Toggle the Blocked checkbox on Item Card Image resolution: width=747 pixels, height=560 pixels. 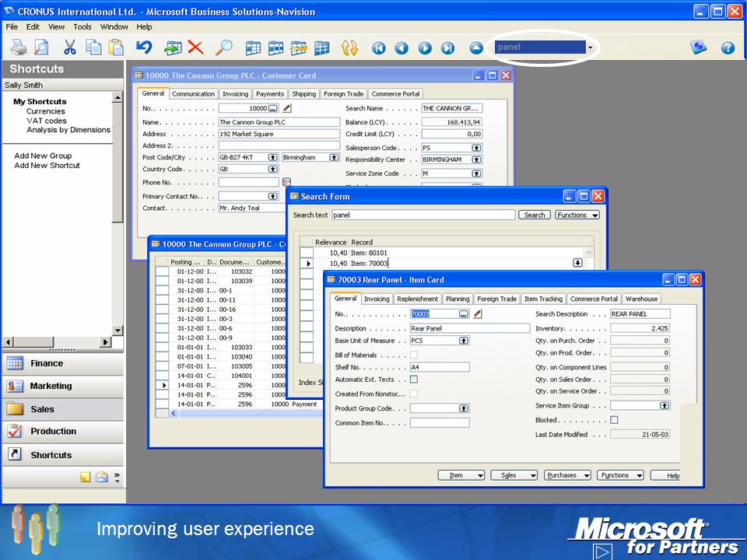pos(614,420)
